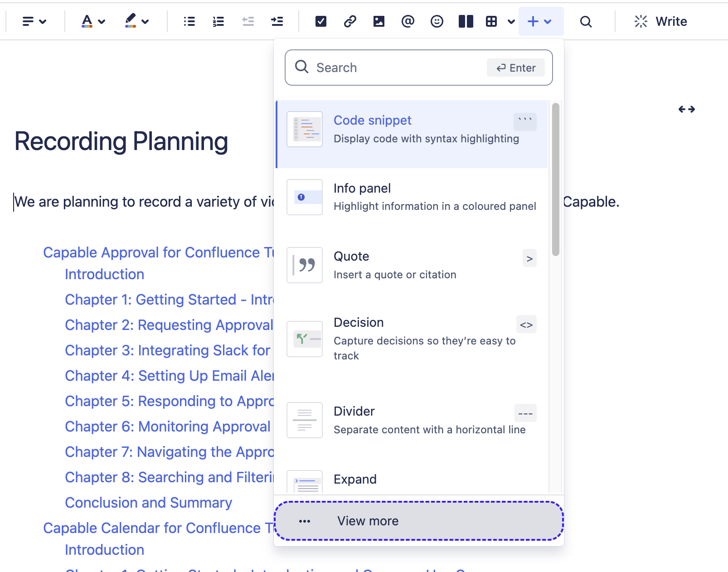
Task: Insert a link using the chain icon
Action: [x=350, y=21]
